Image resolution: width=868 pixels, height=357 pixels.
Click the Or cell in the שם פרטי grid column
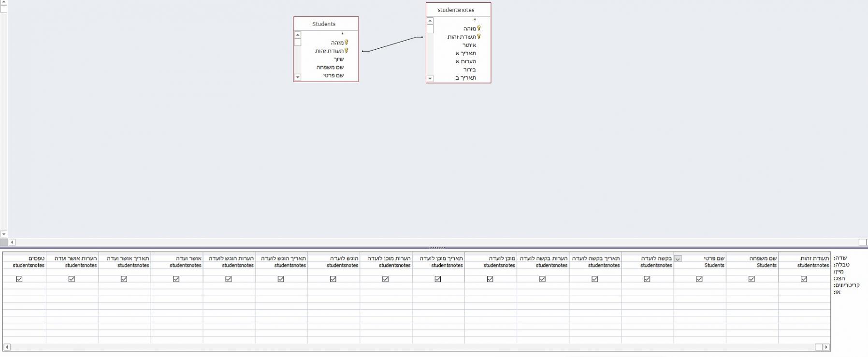point(700,292)
